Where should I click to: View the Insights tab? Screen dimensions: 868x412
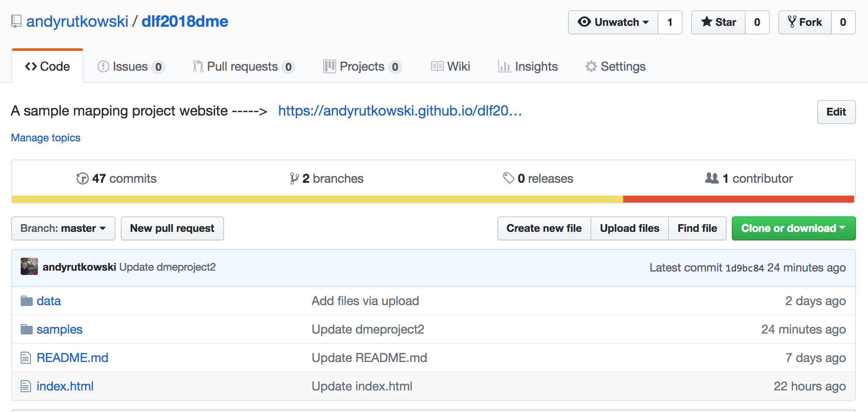click(x=528, y=66)
